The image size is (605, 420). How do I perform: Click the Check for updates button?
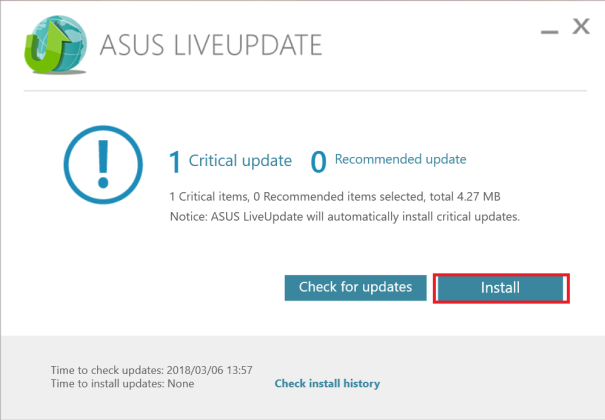[355, 287]
